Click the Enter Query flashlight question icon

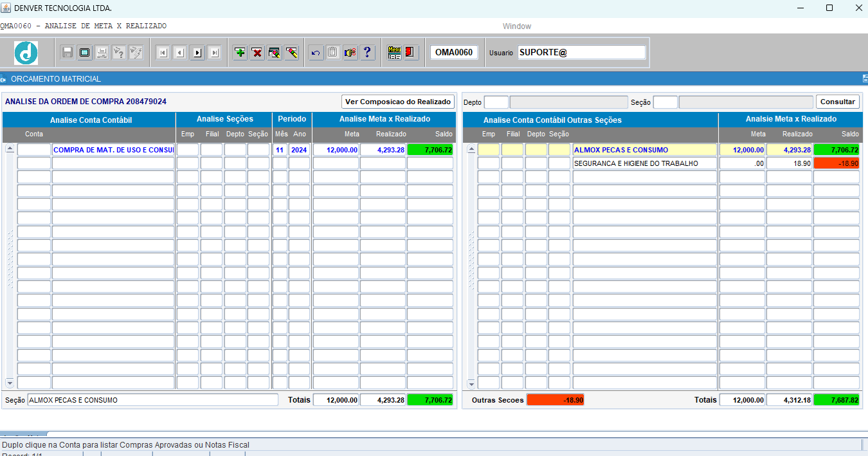(x=118, y=53)
